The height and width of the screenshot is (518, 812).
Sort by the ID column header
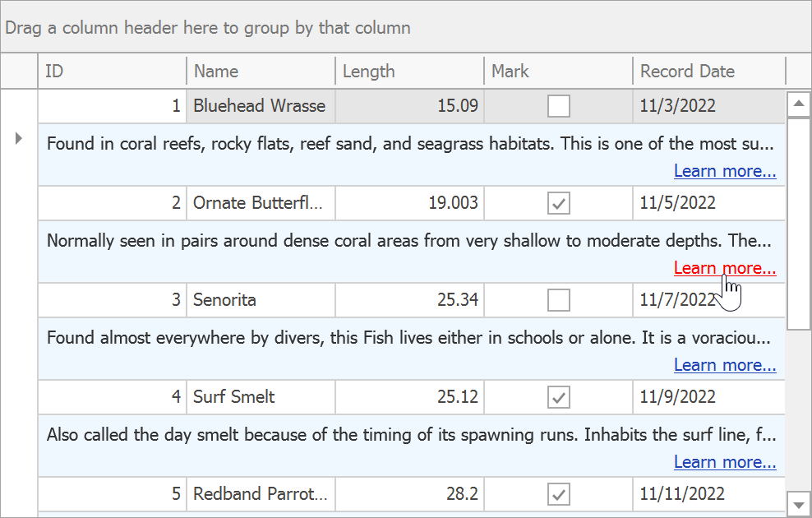click(x=112, y=72)
